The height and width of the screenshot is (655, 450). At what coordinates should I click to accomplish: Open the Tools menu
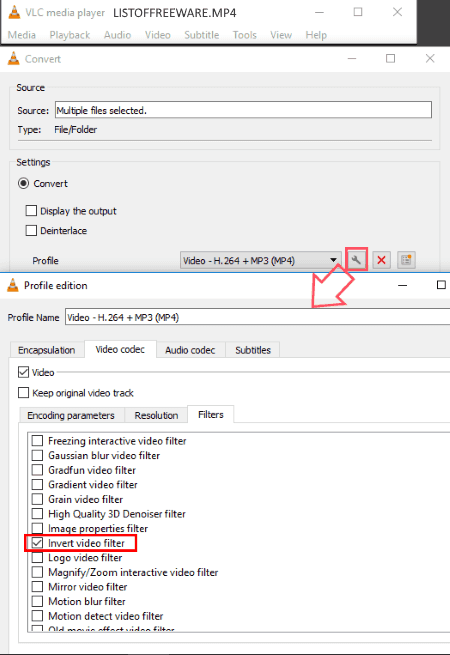click(x=245, y=35)
